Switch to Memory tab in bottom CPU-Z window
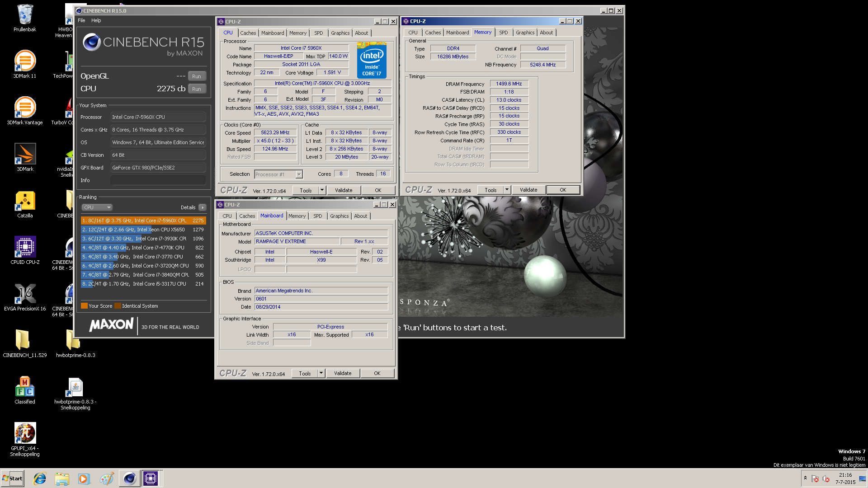868x488 pixels. (297, 216)
